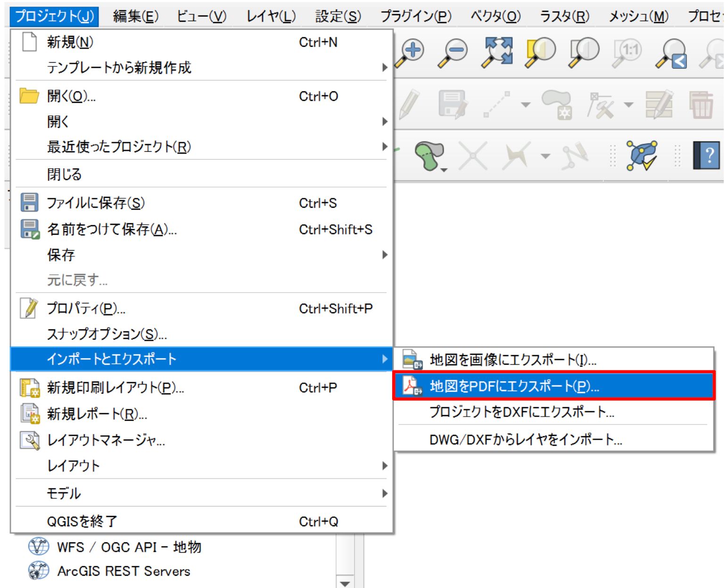The width and height of the screenshot is (727, 588).
Task: Highlight インポートとエクスポート menu entry
Action: coord(201,359)
